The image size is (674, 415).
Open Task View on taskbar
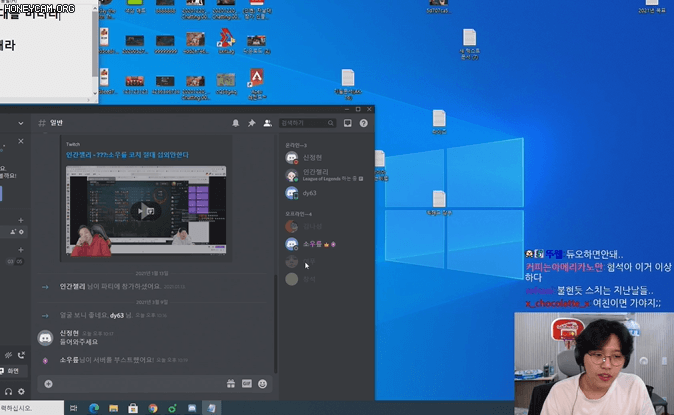pos(74,408)
